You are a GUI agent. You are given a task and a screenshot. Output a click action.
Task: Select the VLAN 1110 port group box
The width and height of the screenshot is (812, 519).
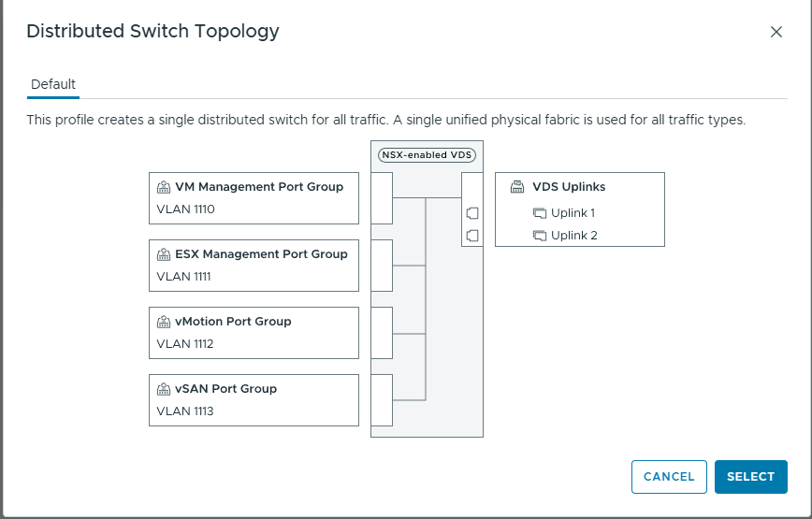(254, 198)
